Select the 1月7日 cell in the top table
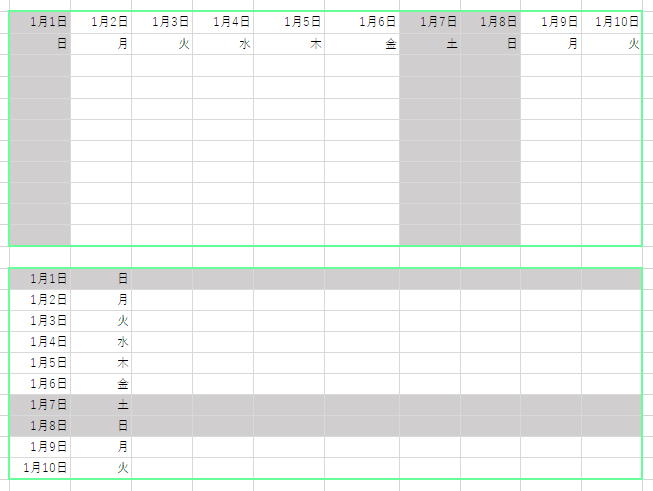This screenshot has width=653, height=491. coord(430,22)
